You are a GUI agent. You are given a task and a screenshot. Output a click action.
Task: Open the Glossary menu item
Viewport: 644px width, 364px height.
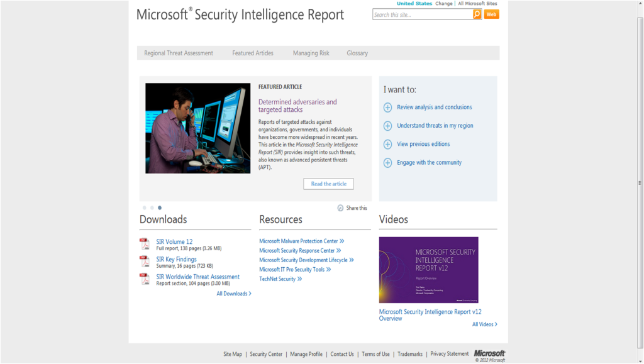357,53
